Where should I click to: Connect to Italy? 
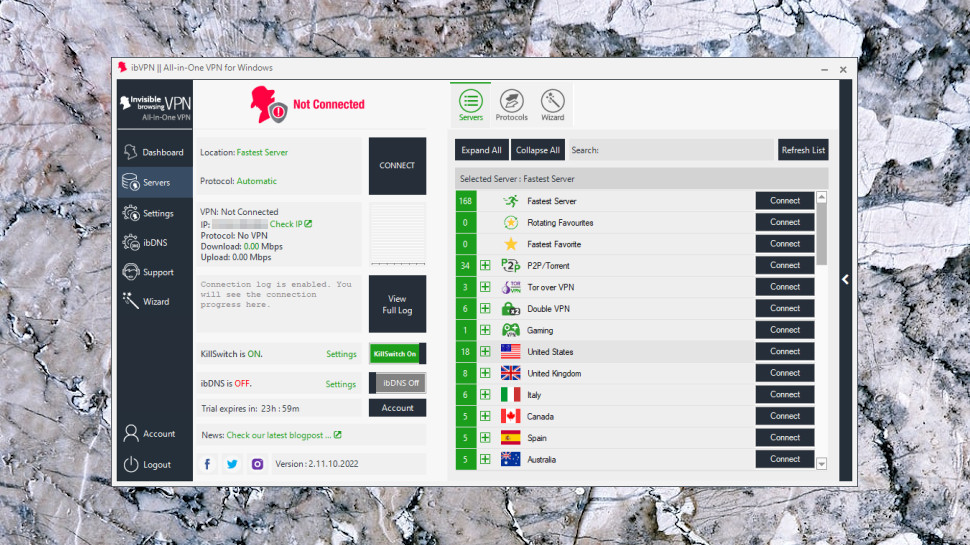784,394
